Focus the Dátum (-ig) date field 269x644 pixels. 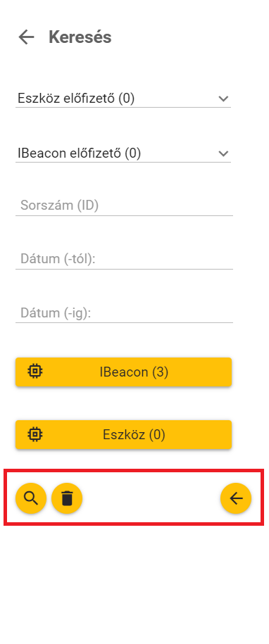(124, 313)
